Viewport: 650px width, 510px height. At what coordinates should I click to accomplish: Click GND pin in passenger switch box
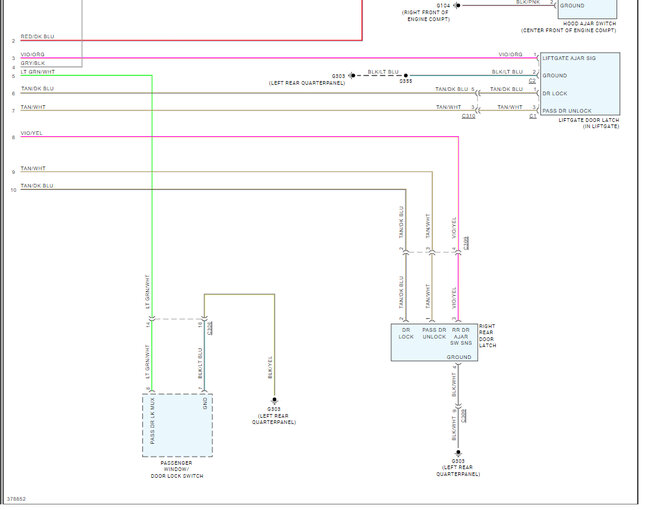tap(205, 404)
